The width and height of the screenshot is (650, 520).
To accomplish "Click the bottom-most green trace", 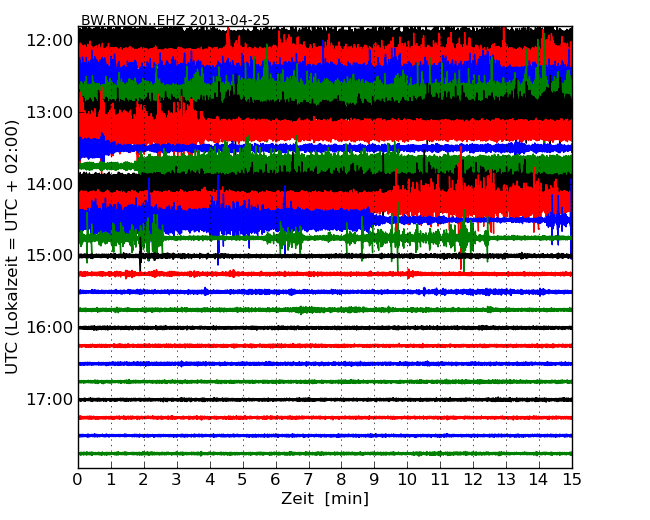I will 325,454.
